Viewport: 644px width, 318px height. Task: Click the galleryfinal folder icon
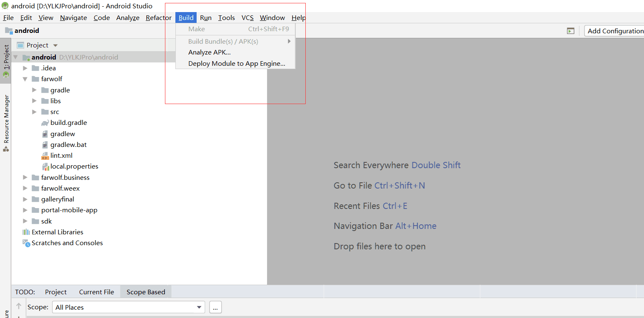[x=35, y=199]
